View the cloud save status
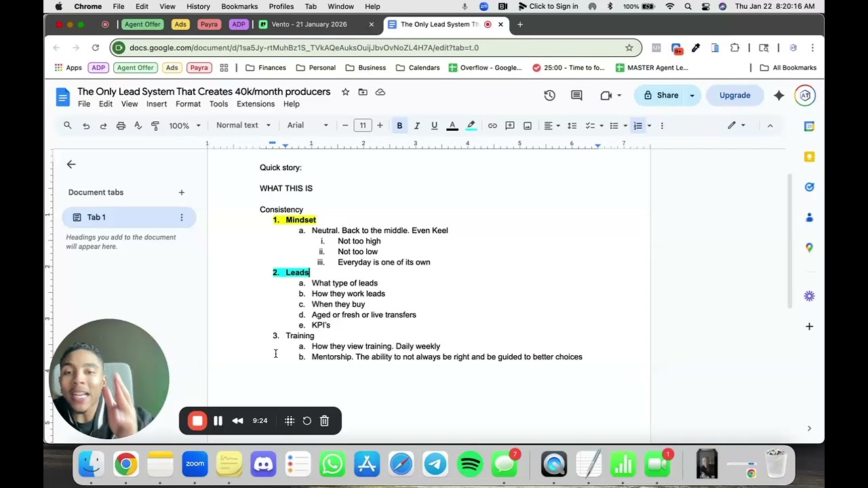The height and width of the screenshot is (488, 868). tap(380, 92)
